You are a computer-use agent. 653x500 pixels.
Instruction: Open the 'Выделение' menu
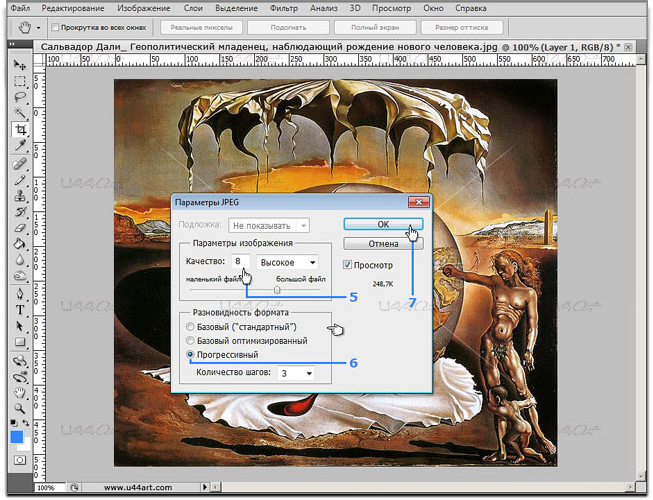pyautogui.click(x=236, y=8)
